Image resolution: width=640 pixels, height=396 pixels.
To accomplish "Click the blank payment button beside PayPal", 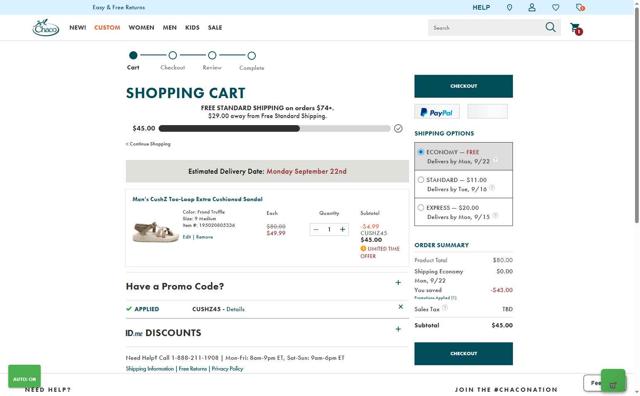I will [487, 111].
